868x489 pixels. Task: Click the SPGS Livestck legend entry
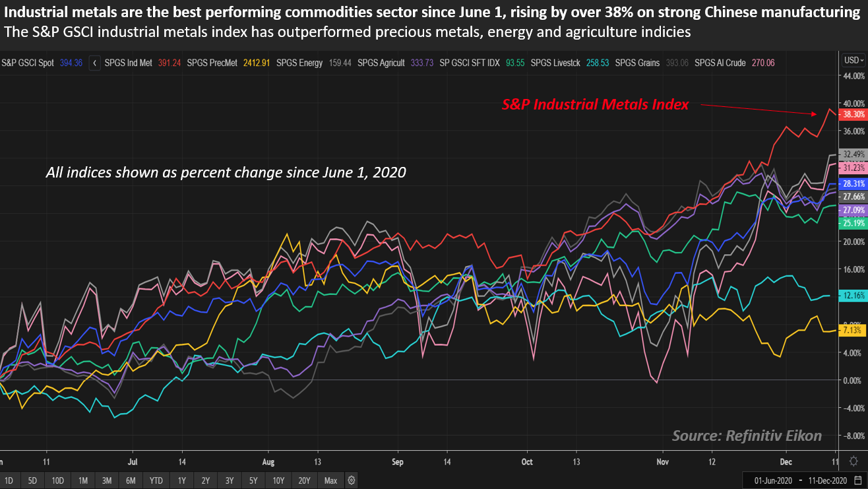click(555, 63)
